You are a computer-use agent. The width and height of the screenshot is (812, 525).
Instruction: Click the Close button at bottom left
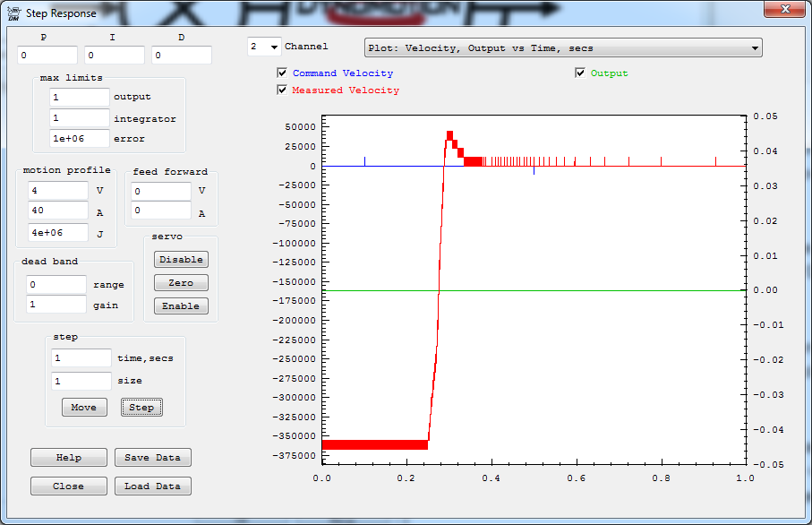pyautogui.click(x=69, y=486)
